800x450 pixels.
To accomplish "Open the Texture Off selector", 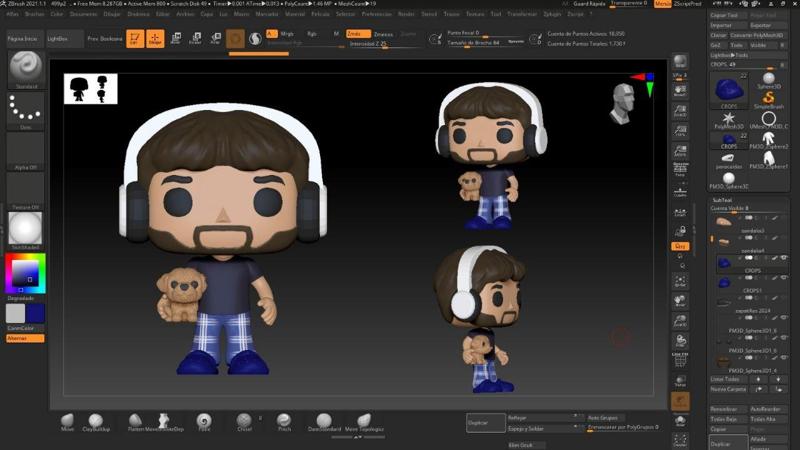I will point(25,190).
